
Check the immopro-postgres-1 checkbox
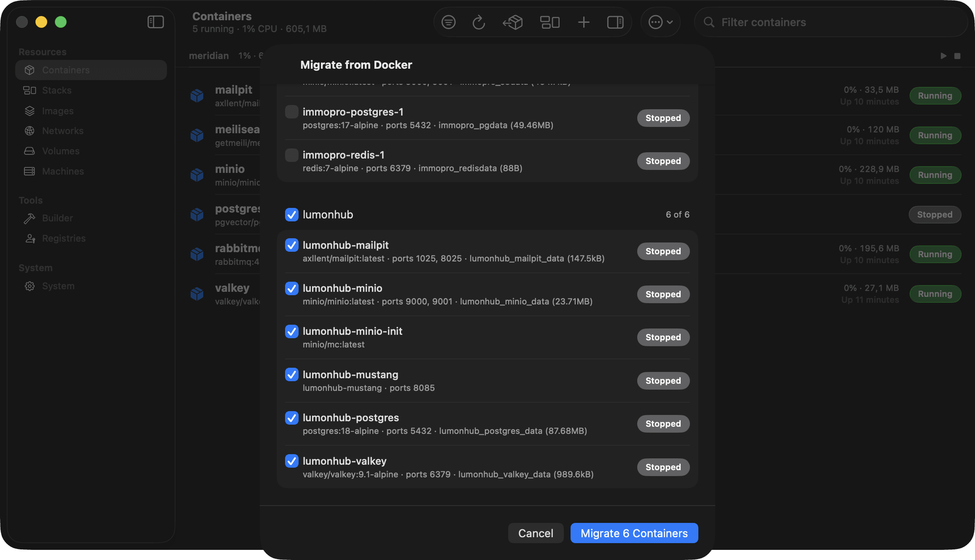point(292,112)
